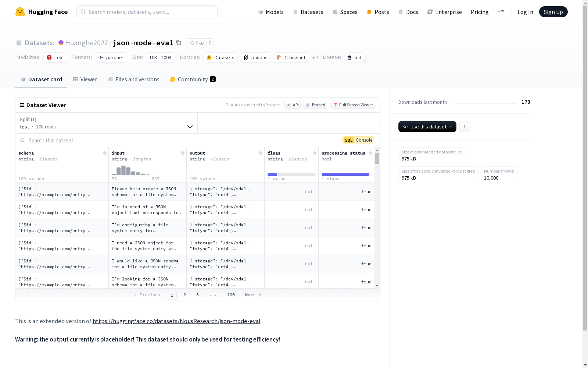Click the table scroll down arrow
Screen dimensions: 588x368
pyautogui.click(x=377, y=286)
